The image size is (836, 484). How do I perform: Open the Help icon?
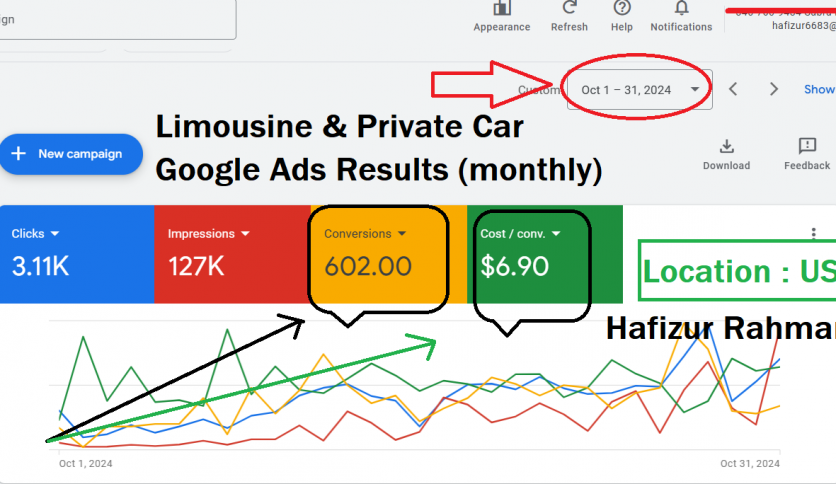pyautogui.click(x=622, y=7)
